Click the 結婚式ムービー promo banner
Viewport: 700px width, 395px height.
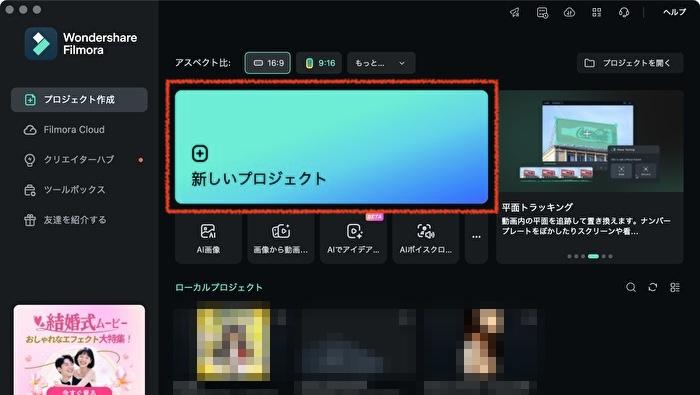coord(79,350)
